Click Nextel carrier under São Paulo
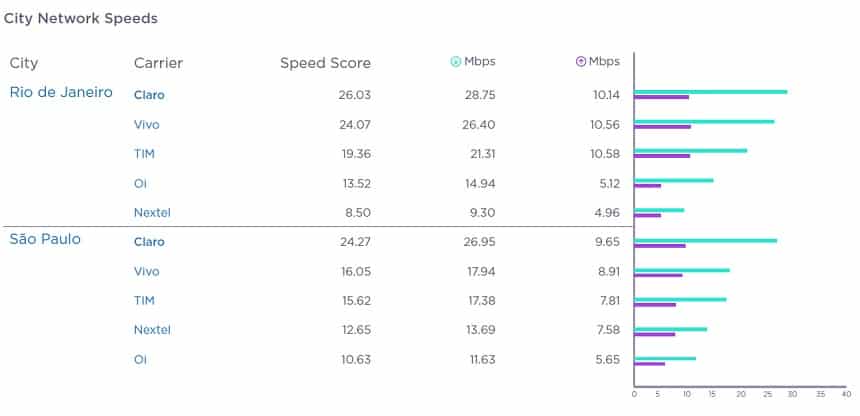860x416 pixels. coord(152,330)
